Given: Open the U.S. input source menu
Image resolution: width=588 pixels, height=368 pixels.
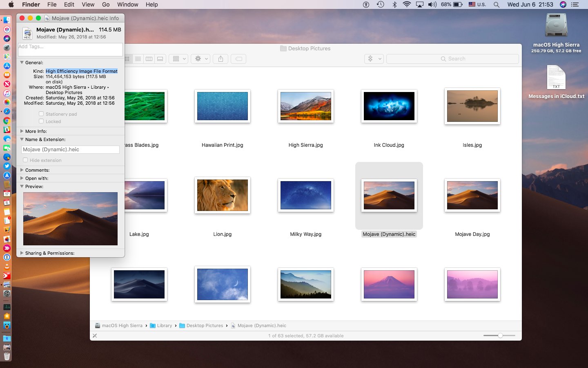Looking at the screenshot, I should [x=477, y=4].
